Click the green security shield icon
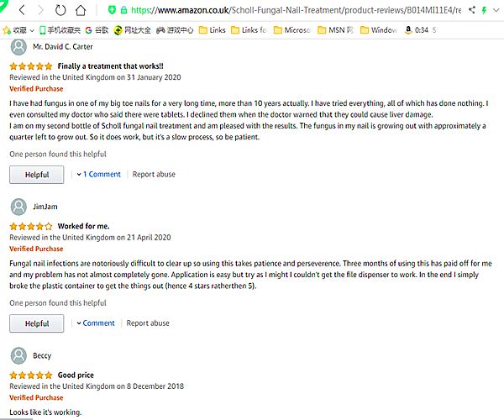This screenshot has height=420, width=504. (112, 10)
